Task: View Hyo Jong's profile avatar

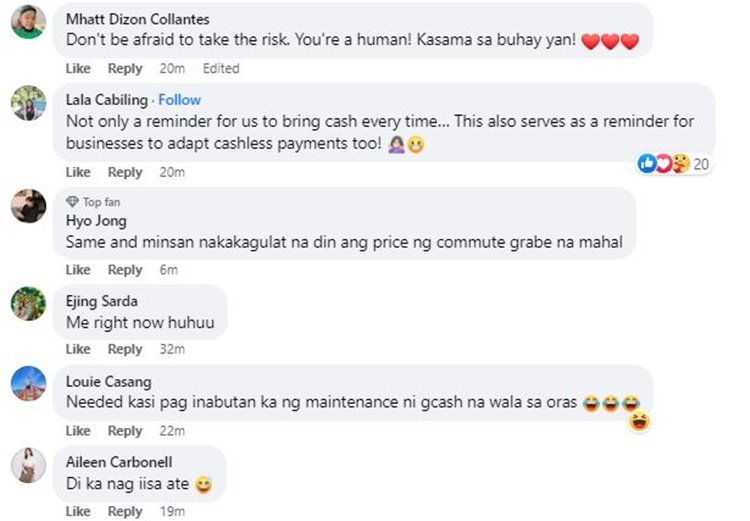Action: tap(27, 206)
